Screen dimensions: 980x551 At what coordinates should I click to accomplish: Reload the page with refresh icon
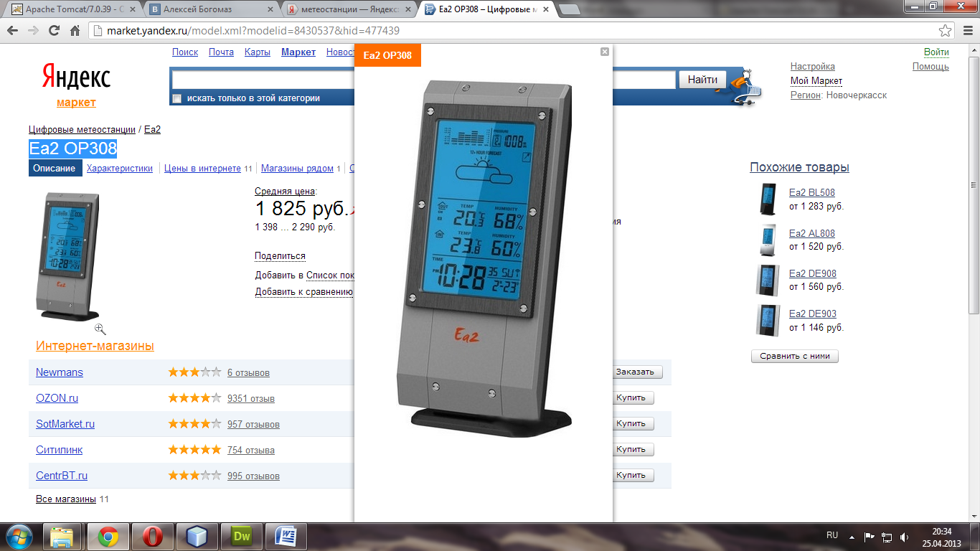coord(54,31)
